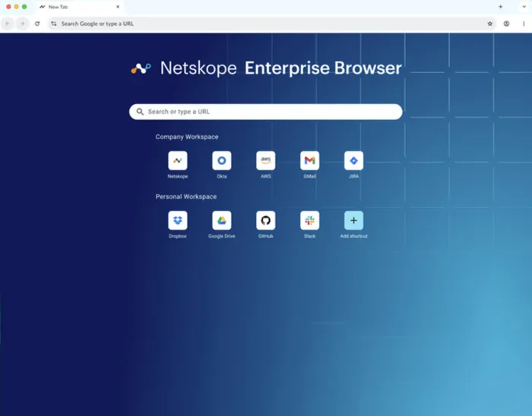Image resolution: width=532 pixels, height=416 pixels.
Task: Open the GMail shortcut
Action: (x=309, y=160)
